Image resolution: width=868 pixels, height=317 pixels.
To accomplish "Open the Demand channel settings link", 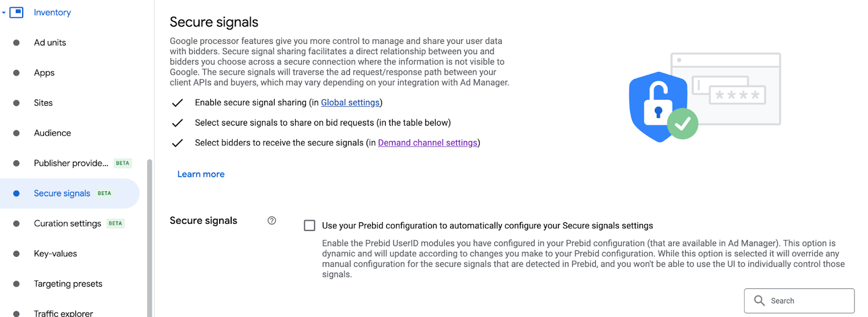I will 427,143.
